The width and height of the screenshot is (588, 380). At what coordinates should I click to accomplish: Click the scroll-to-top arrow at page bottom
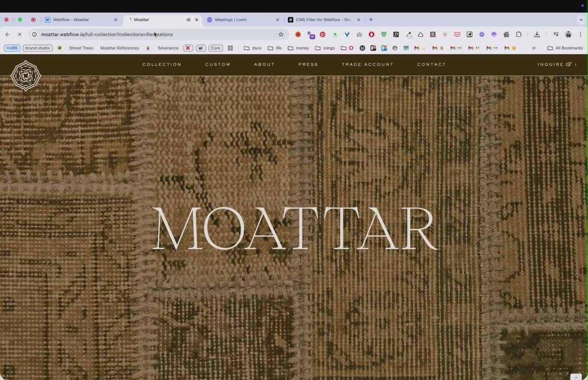(576, 377)
